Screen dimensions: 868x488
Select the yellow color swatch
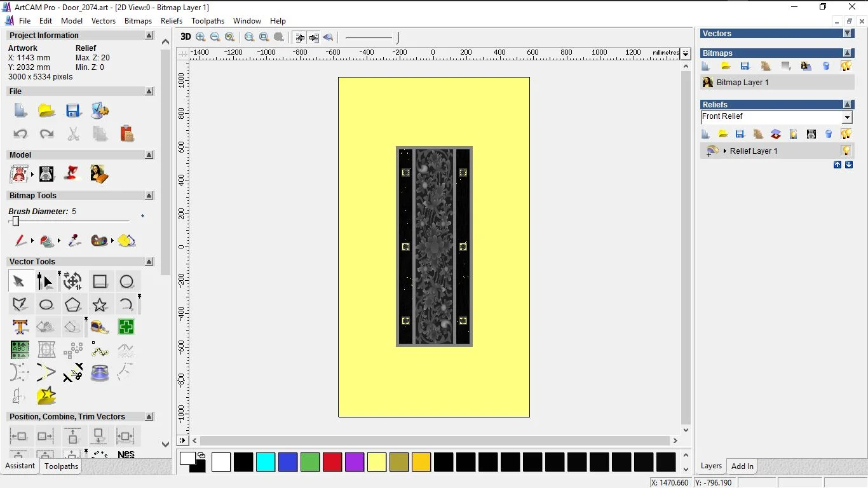click(x=377, y=463)
